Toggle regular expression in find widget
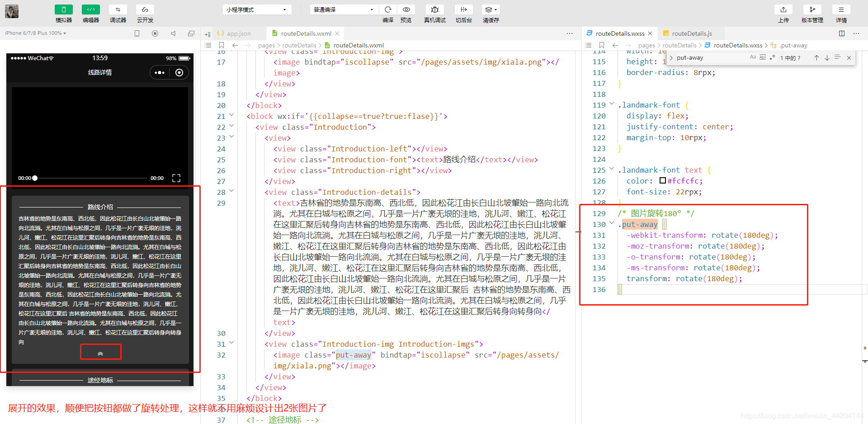 click(772, 57)
